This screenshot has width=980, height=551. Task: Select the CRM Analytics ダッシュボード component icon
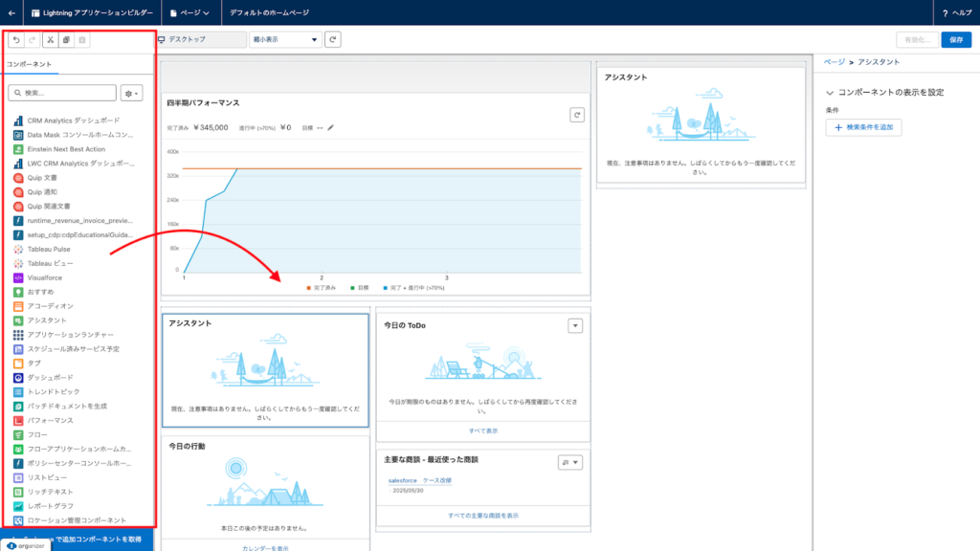pyautogui.click(x=18, y=121)
